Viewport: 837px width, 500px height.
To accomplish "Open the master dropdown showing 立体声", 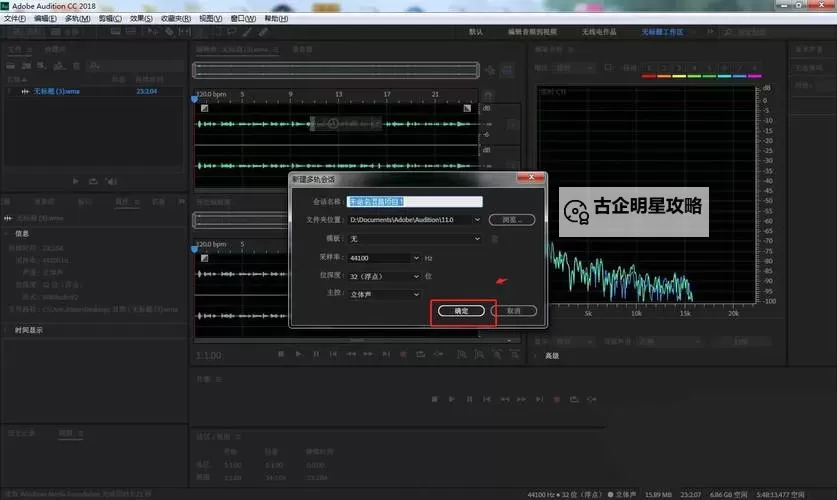I will point(384,294).
